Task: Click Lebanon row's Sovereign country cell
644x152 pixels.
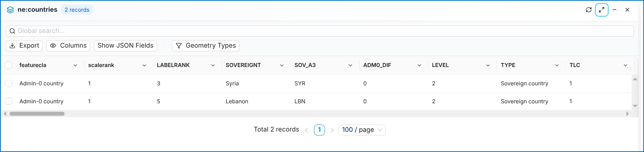Action: [x=524, y=101]
